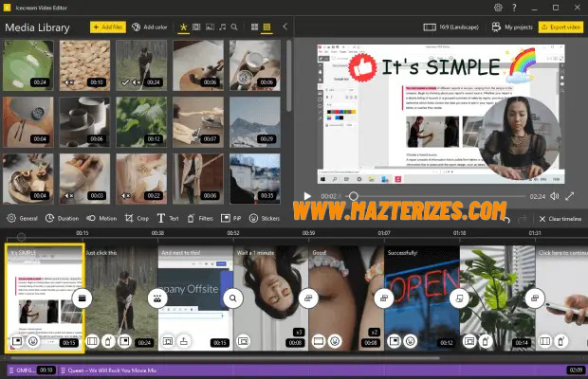This screenshot has height=379, width=588.
Task: Click the Add color button
Action: click(x=150, y=27)
